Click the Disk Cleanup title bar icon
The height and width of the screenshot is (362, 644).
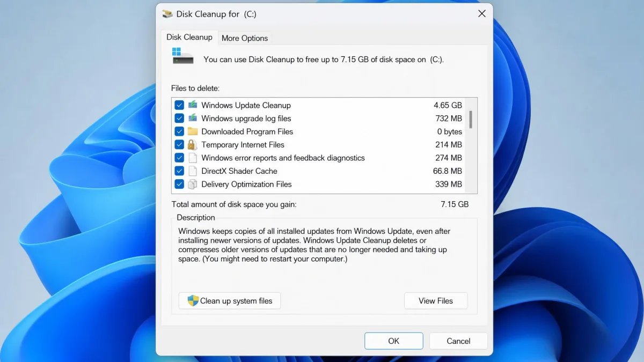tap(167, 14)
